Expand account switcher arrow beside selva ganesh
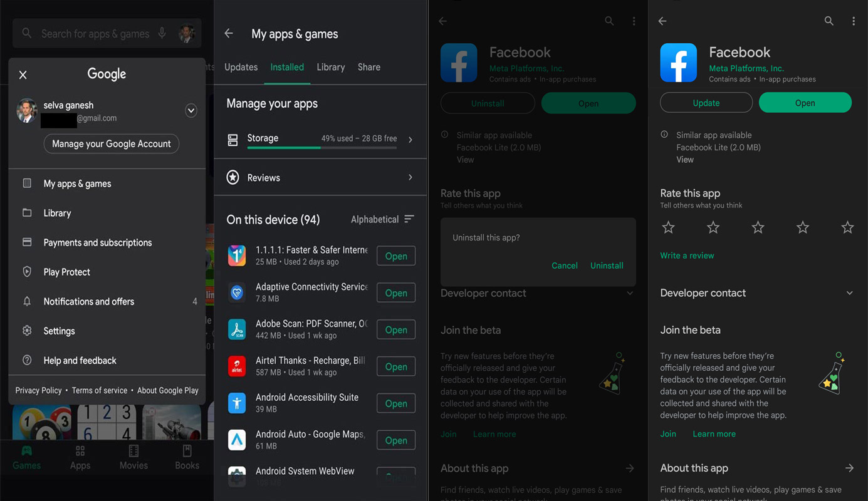The image size is (868, 501). click(191, 111)
